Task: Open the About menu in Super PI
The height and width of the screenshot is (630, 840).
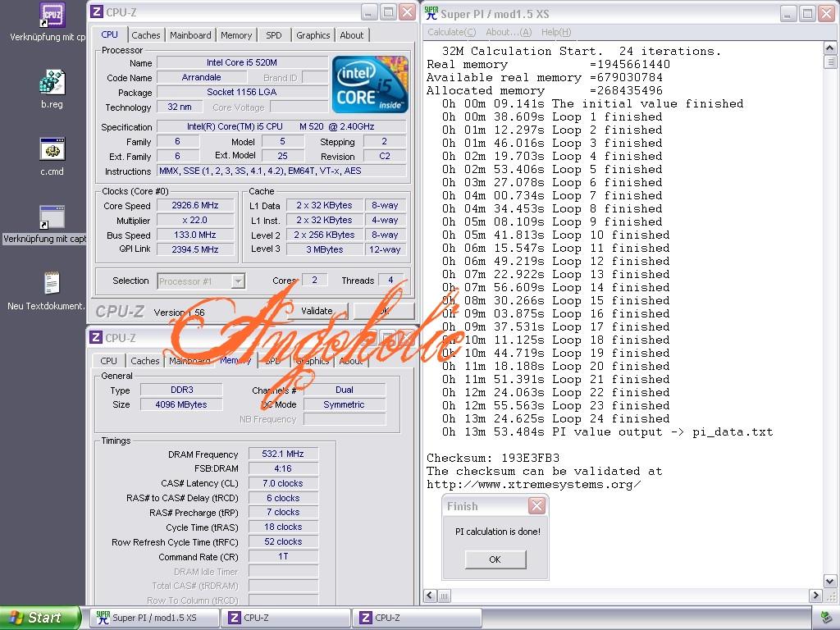Action: click(509, 32)
